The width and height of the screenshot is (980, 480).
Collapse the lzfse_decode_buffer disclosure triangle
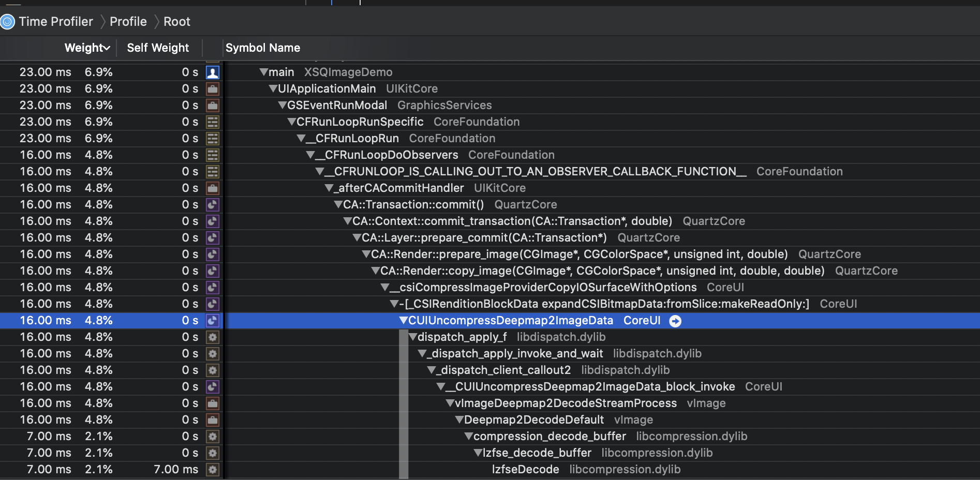coord(478,453)
